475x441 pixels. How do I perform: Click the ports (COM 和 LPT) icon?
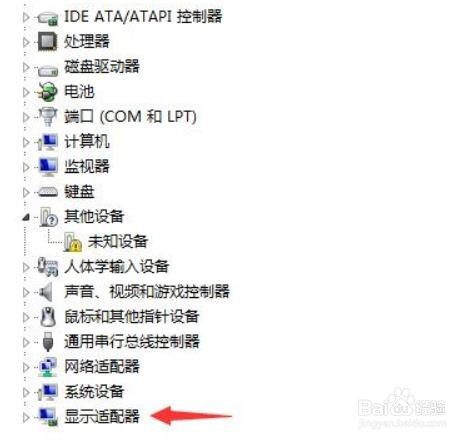[x=48, y=116]
